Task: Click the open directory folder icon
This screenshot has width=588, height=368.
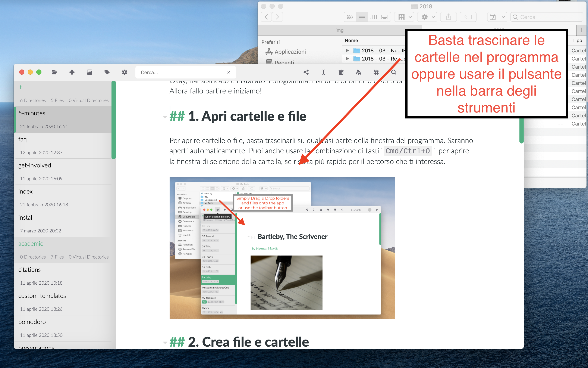Action: pyautogui.click(x=54, y=72)
